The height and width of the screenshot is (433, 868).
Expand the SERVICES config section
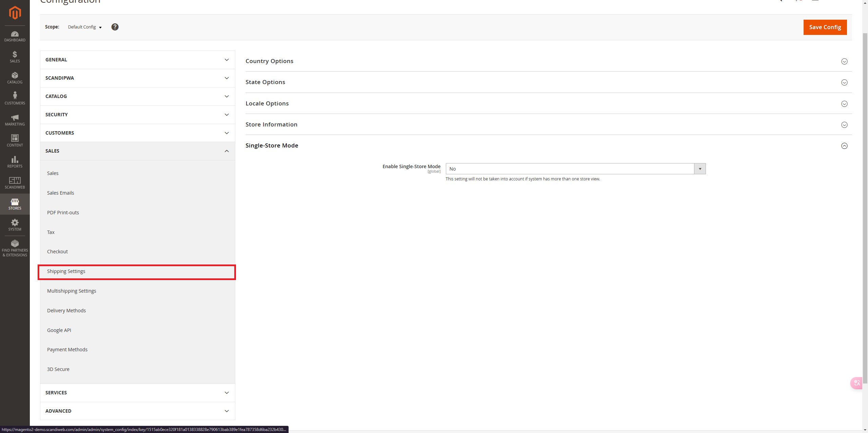click(138, 393)
